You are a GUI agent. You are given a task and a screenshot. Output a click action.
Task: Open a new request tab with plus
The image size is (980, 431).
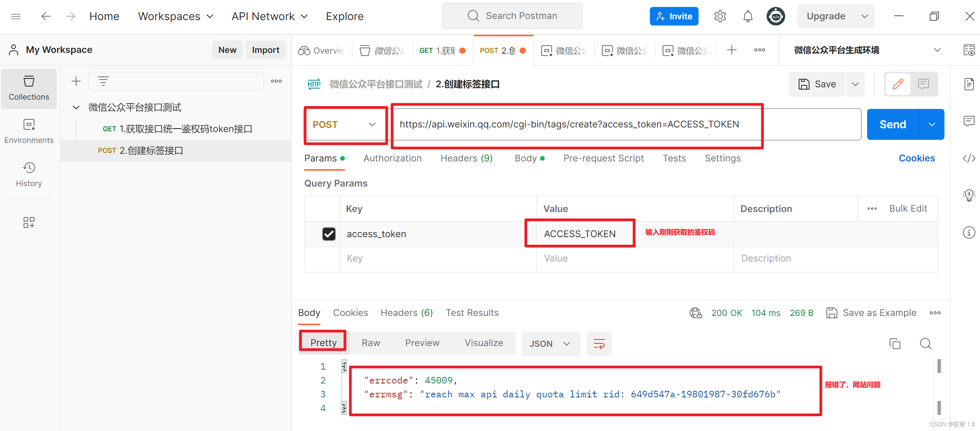[x=732, y=50]
